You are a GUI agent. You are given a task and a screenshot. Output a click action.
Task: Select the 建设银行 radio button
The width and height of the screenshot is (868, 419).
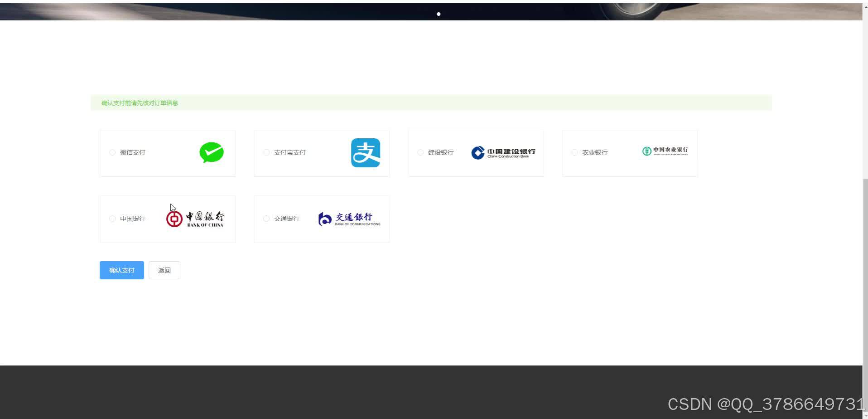pyautogui.click(x=420, y=152)
